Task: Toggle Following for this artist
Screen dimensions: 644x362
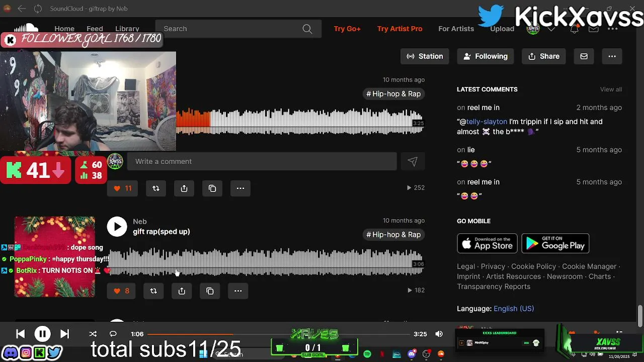Action: [x=485, y=56]
